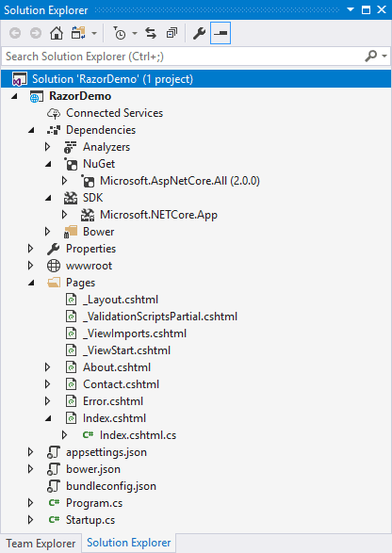Click the Back navigation arrow icon
Viewport: 392px width, 553px height.
click(15, 33)
